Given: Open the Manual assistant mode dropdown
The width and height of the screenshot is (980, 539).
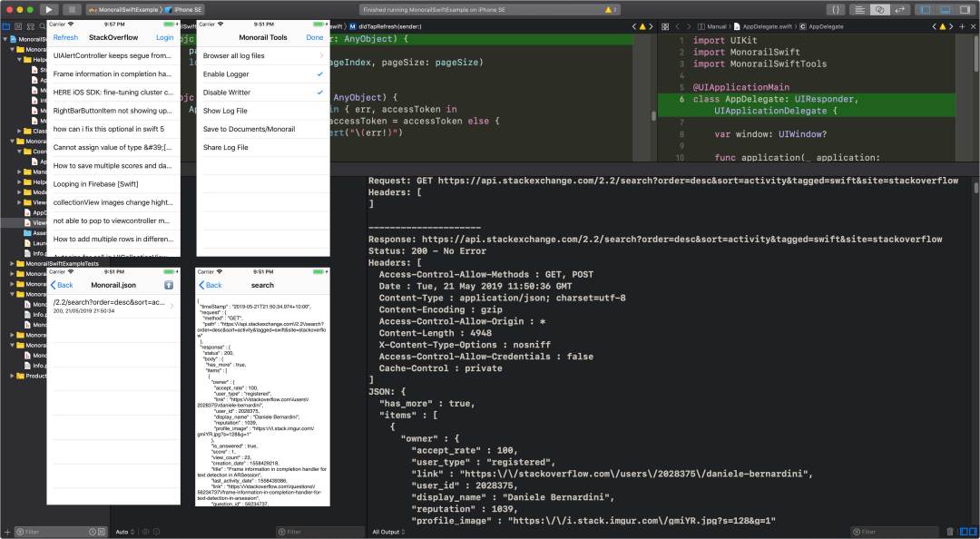Looking at the screenshot, I should 712,26.
